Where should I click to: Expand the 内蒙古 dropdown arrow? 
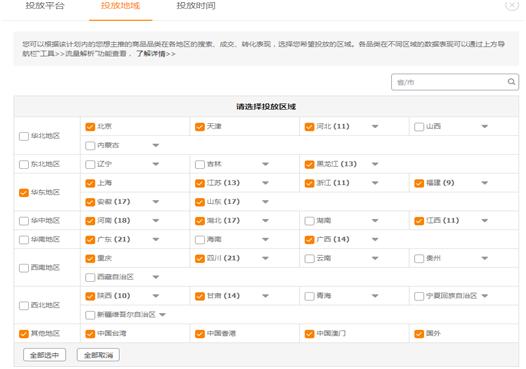156,145
